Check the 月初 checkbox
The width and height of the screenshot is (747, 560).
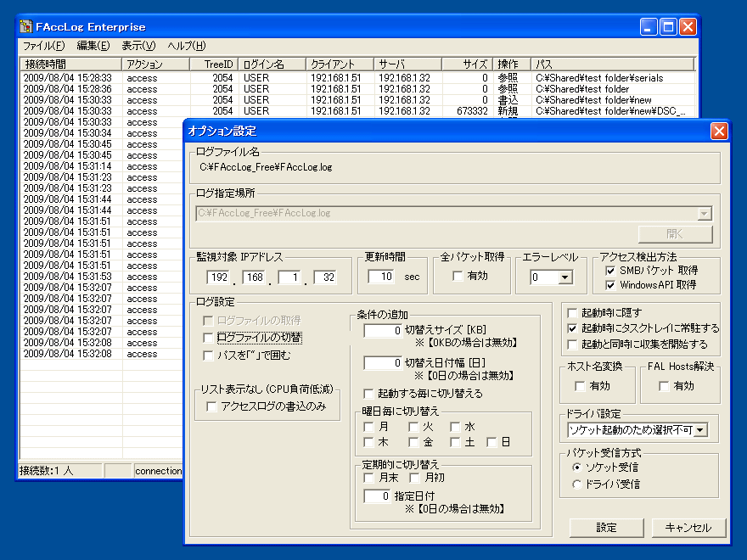(414, 478)
